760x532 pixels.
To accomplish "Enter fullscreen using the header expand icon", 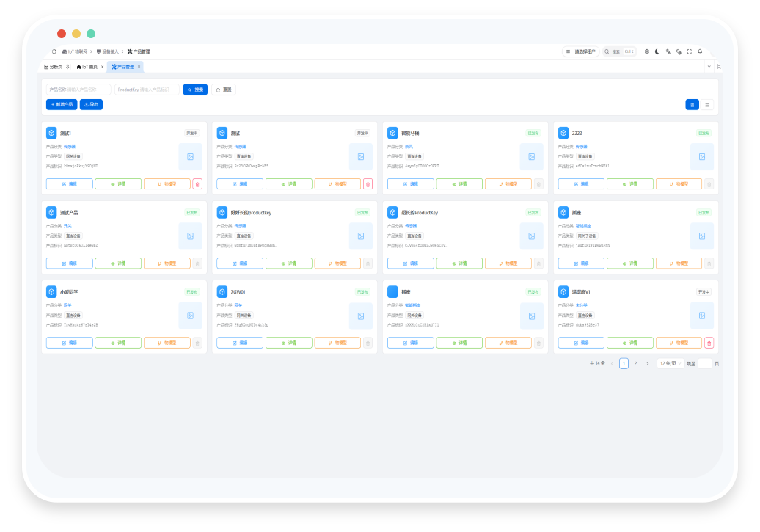I will 690,51.
